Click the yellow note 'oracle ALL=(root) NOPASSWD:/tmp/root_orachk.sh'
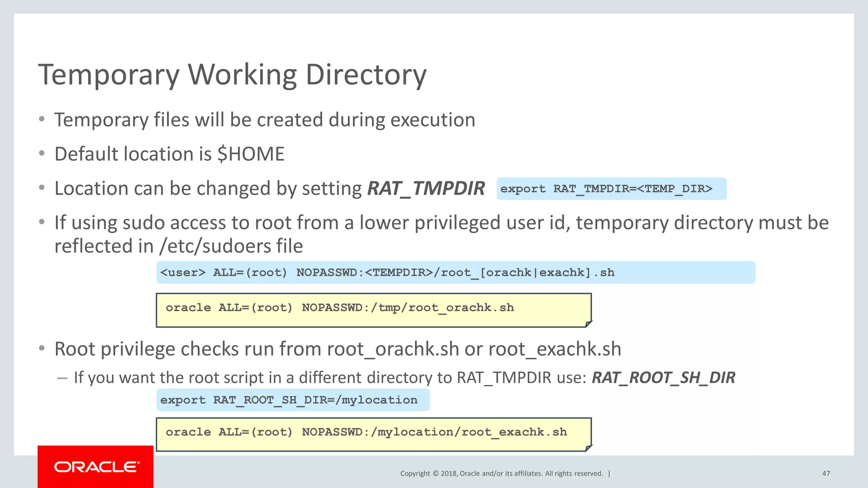This screenshot has height=488, width=868. [374, 310]
